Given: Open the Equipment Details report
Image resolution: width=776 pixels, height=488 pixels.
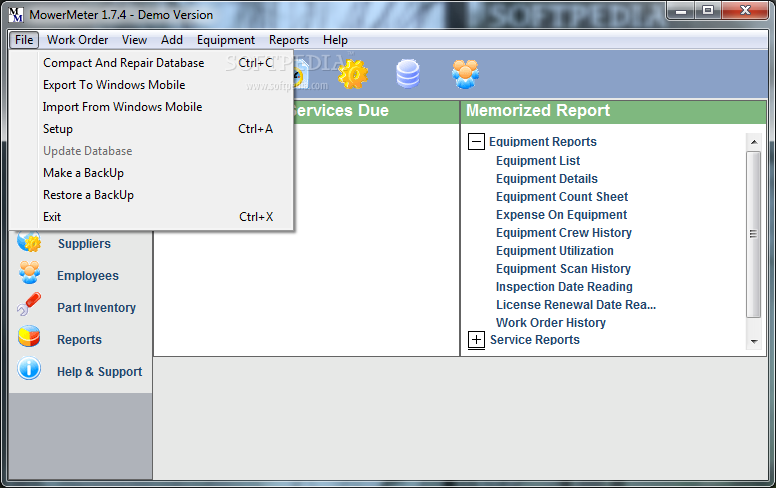Looking at the screenshot, I should click(x=547, y=179).
